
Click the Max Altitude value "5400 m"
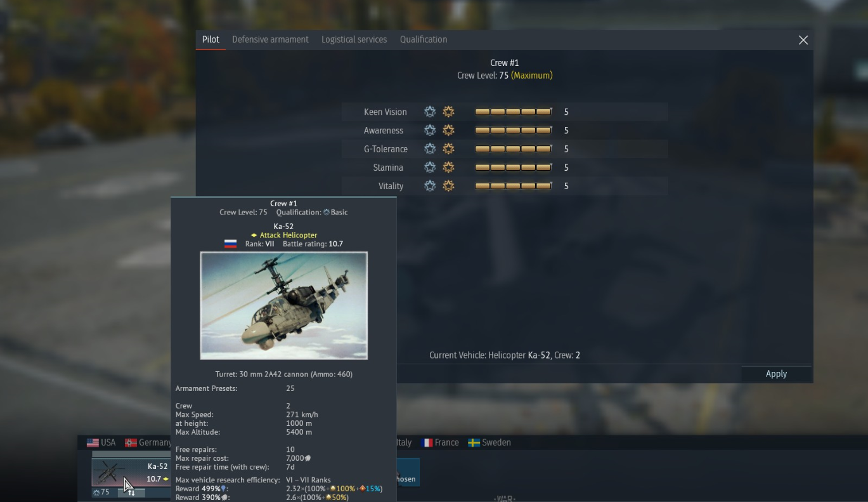pyautogui.click(x=299, y=432)
